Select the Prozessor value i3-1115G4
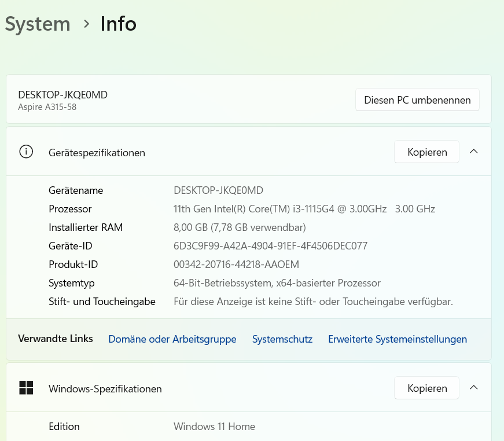Screen dimensions: 504x441 pos(304,209)
